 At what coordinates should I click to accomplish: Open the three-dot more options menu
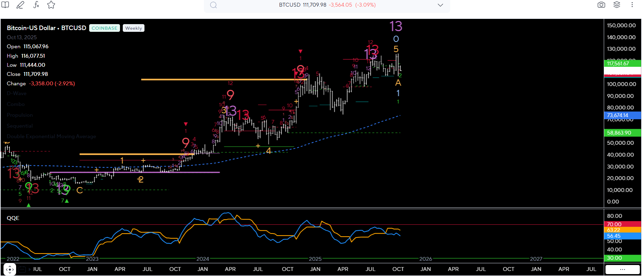632,5
